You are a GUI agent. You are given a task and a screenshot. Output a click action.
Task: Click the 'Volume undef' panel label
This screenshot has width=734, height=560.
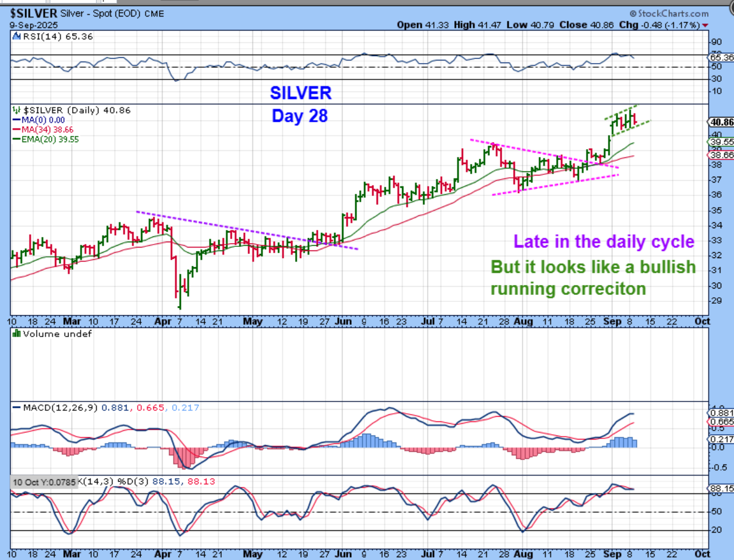(57, 334)
